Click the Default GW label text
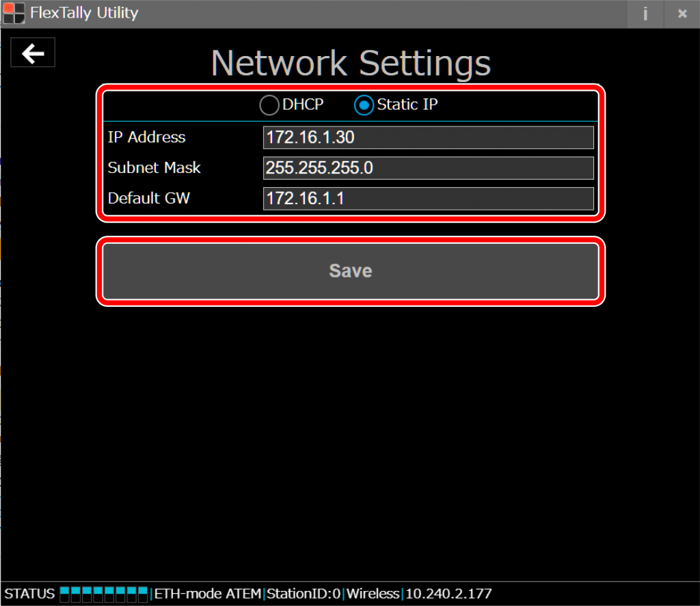 (x=149, y=199)
